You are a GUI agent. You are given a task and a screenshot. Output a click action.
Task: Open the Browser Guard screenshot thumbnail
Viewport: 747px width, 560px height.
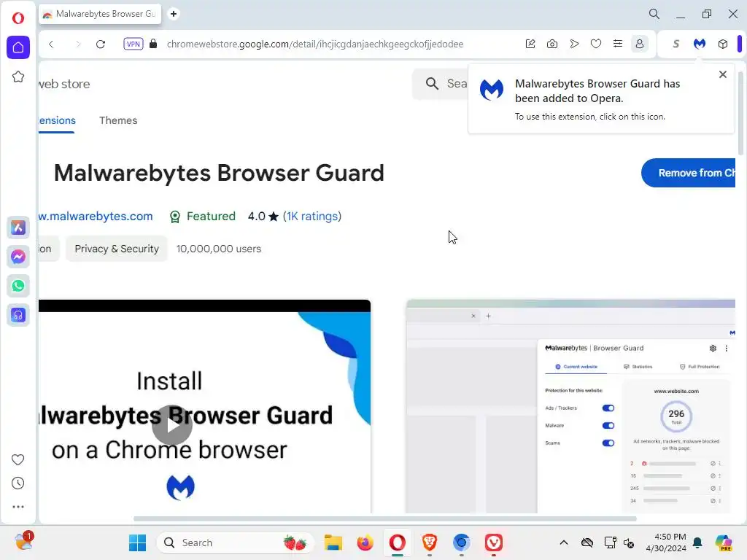[x=570, y=406]
